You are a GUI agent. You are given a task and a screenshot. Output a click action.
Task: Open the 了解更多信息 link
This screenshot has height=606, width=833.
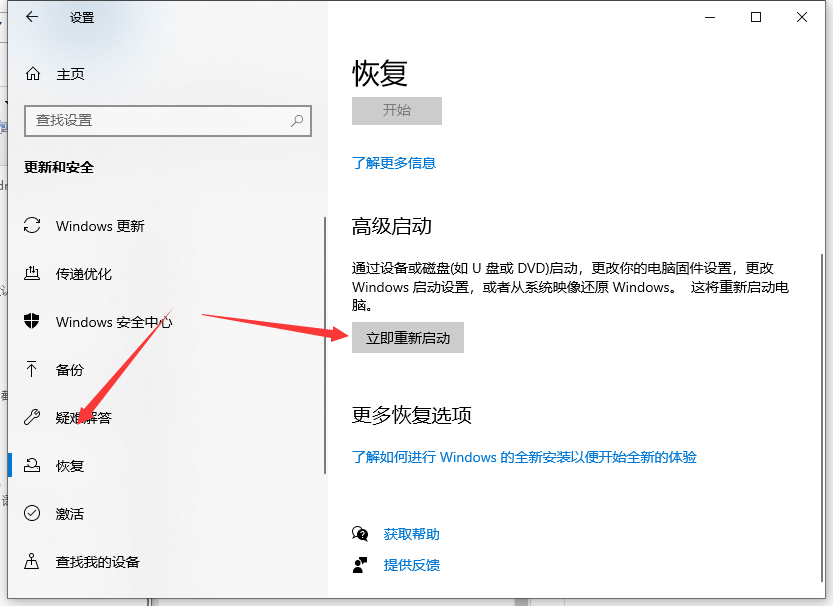[x=394, y=163]
